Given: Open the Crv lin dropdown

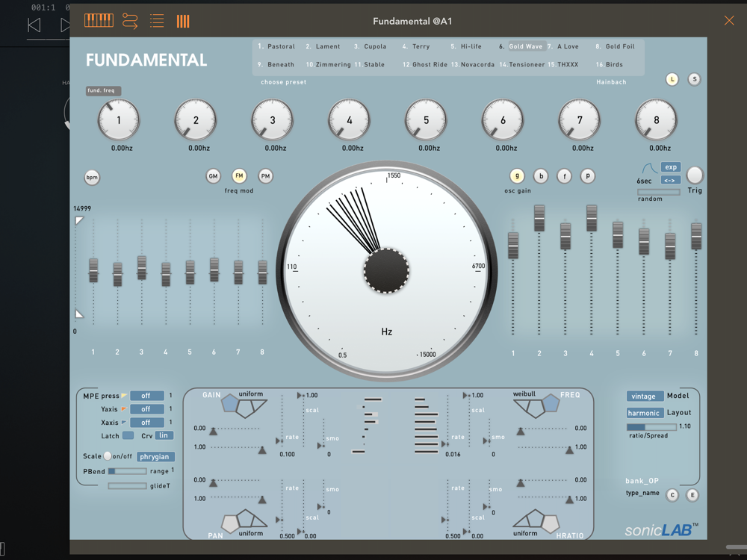Looking at the screenshot, I should click(164, 436).
